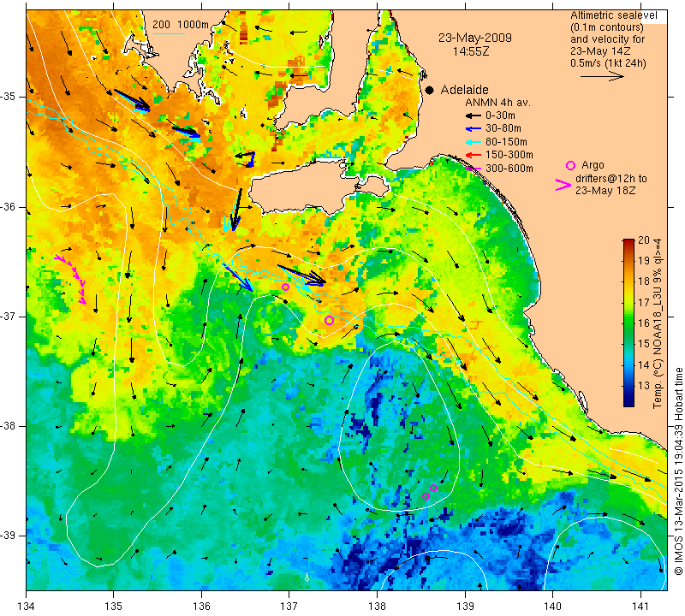Viewport: 685px width, 616px height.
Task: Click the 16 value on temperature scale
Action: (644, 323)
